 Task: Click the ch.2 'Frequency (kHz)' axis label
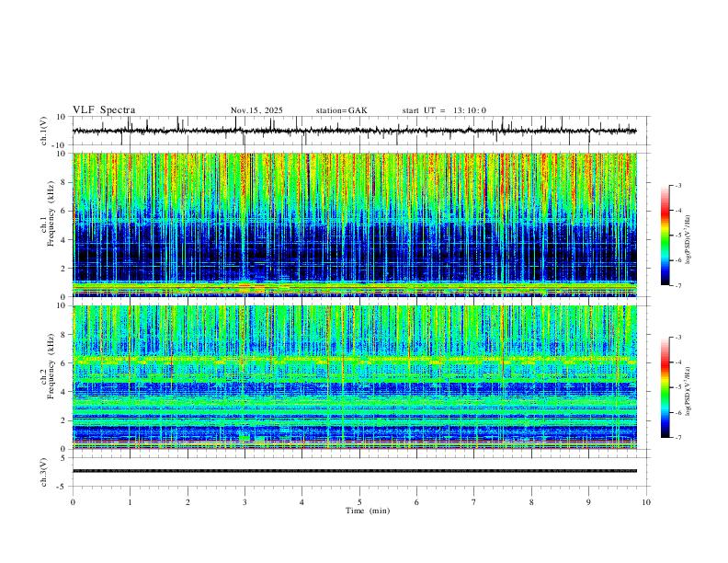pyautogui.click(x=51, y=365)
